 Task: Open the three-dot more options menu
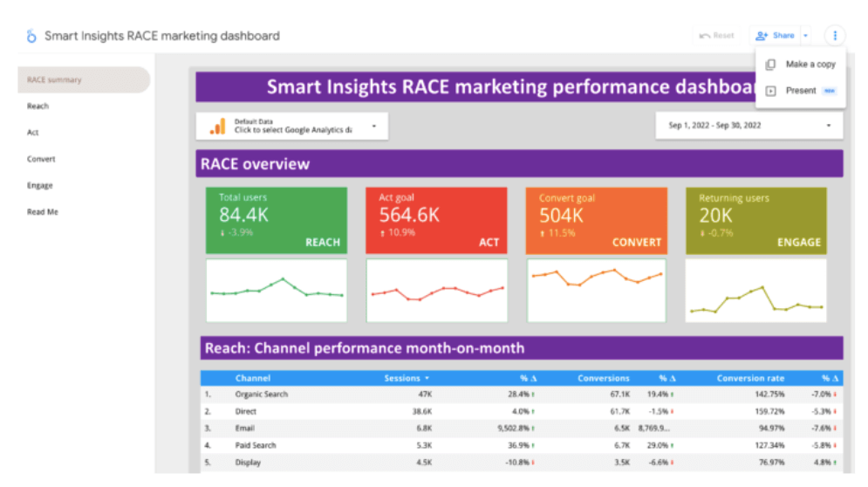coord(835,36)
